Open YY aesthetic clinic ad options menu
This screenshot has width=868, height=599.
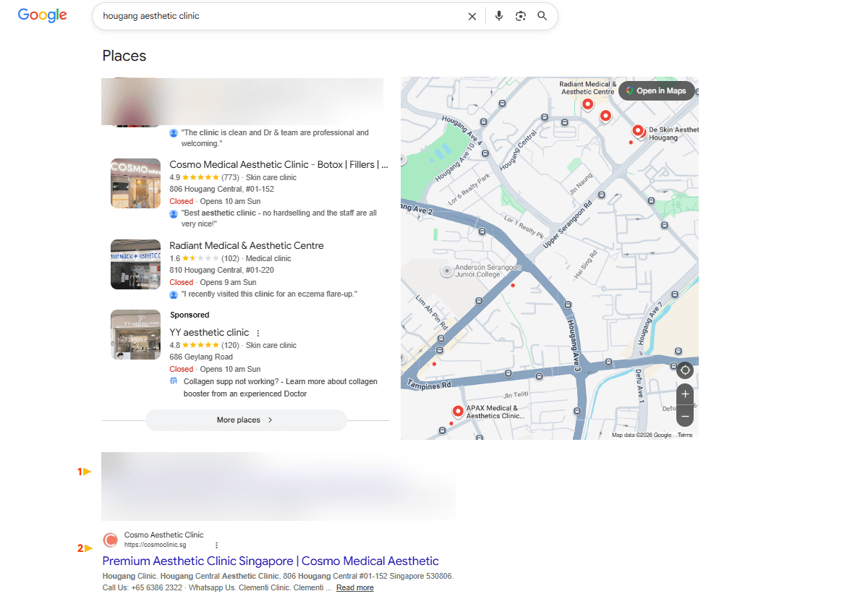pos(258,334)
